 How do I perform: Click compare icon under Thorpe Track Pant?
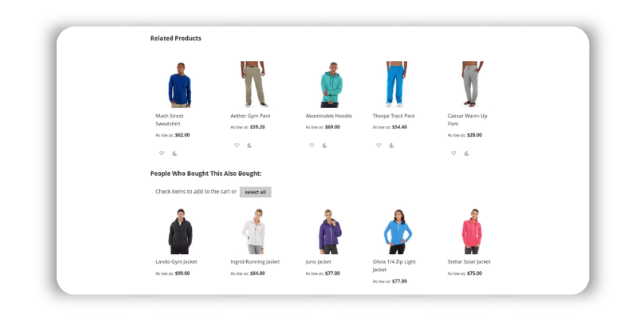coord(391,145)
